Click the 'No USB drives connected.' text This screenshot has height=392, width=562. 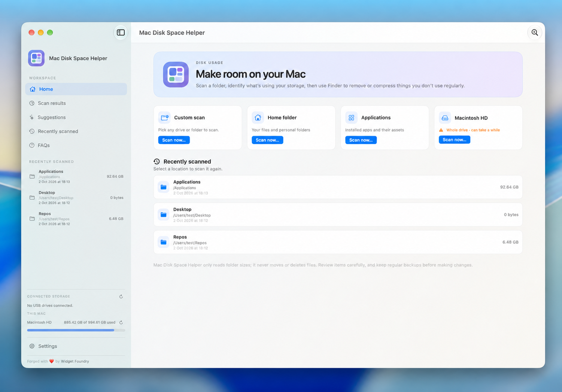coord(50,306)
